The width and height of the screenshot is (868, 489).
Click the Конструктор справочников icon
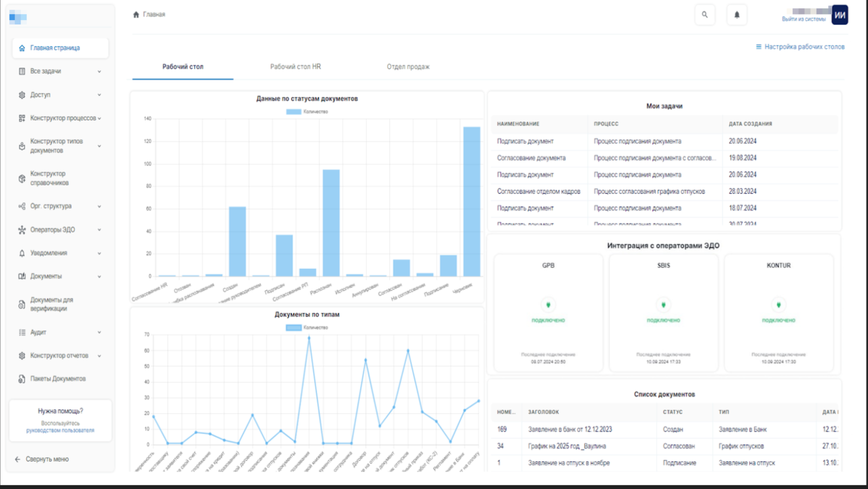point(22,179)
